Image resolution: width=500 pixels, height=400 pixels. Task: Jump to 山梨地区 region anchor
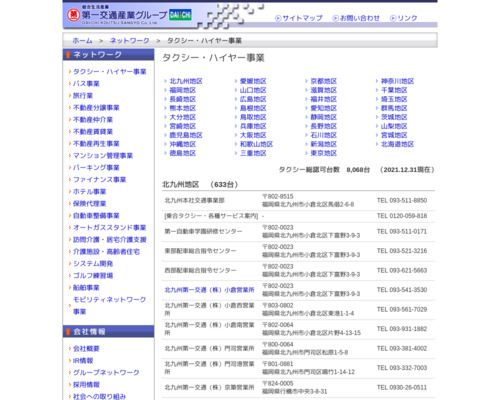click(x=394, y=126)
